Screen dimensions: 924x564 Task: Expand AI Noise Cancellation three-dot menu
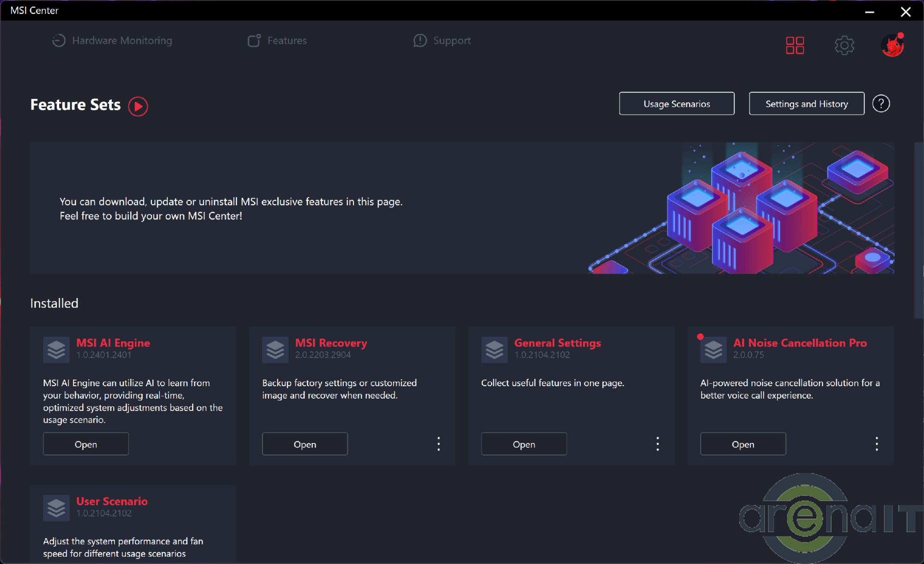click(876, 444)
